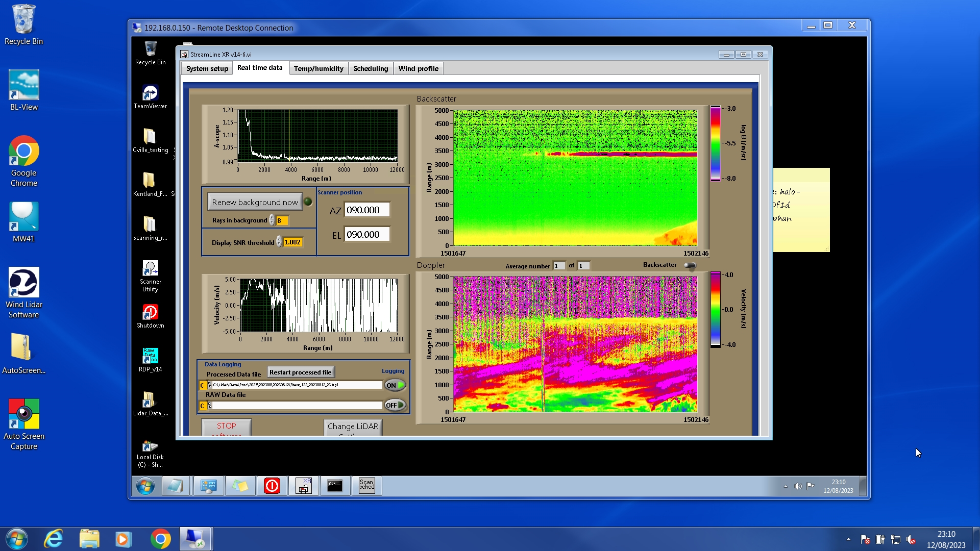Toggle processed data Logging ON switch
The image size is (980, 551).
(395, 385)
